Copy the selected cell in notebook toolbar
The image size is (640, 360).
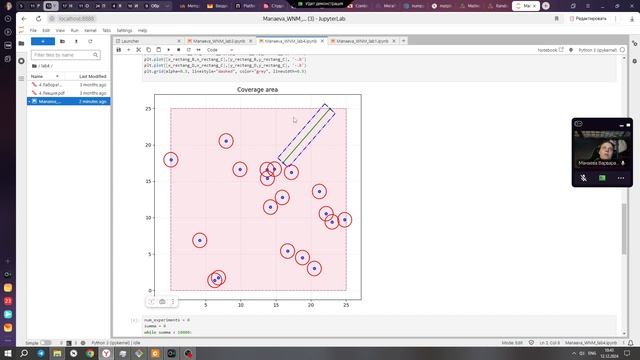pyautogui.click(x=149, y=50)
